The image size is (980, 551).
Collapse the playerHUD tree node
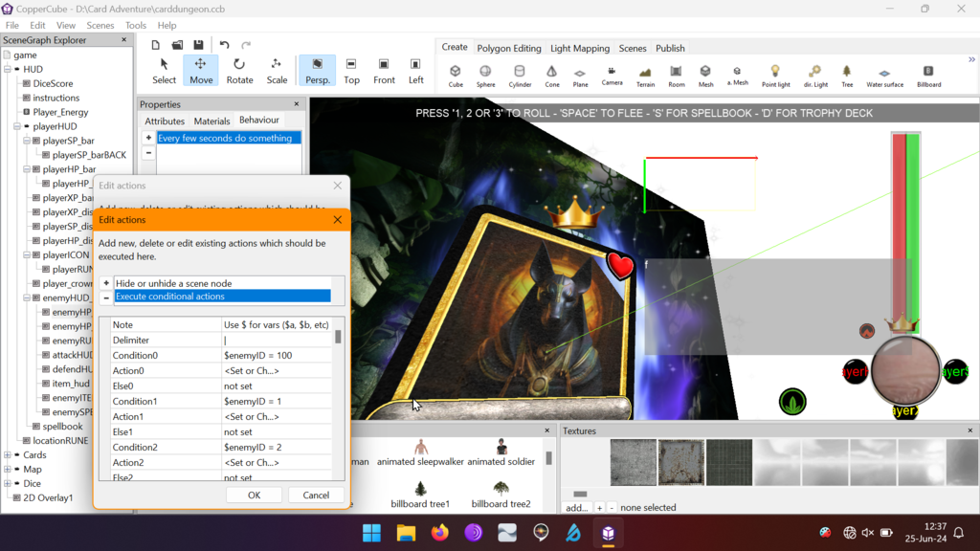coord(17,126)
